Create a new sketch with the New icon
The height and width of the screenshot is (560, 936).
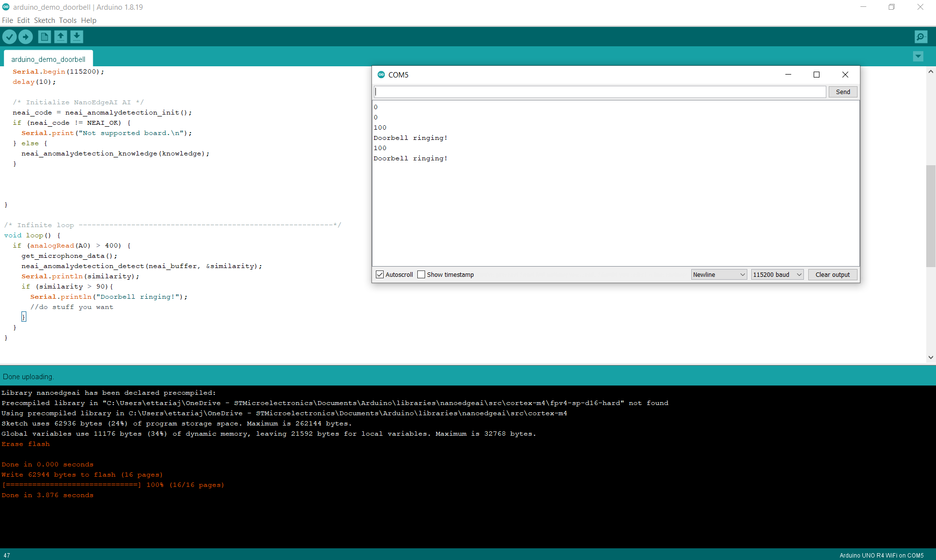[x=44, y=37]
